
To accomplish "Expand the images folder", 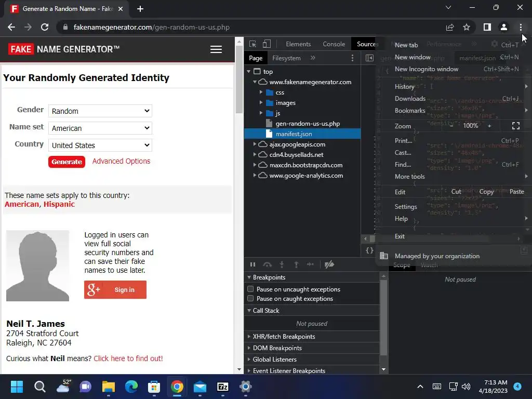I will coord(261,102).
